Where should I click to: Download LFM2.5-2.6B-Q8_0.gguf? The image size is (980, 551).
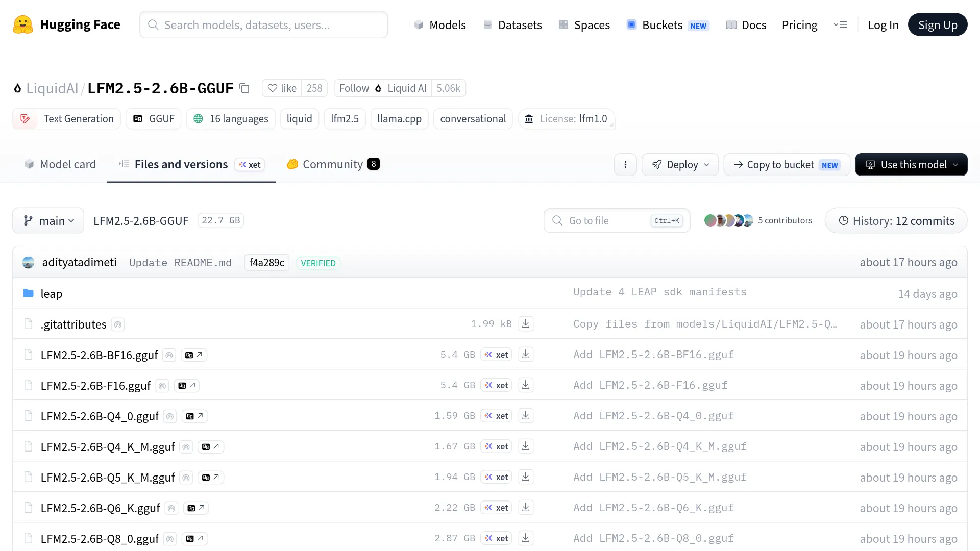coord(526,538)
